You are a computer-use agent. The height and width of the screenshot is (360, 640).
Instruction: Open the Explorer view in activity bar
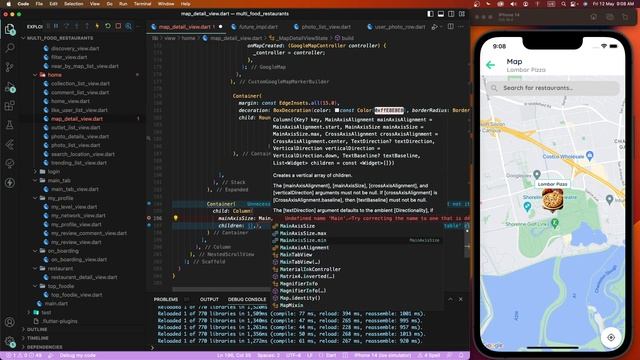(10, 29)
